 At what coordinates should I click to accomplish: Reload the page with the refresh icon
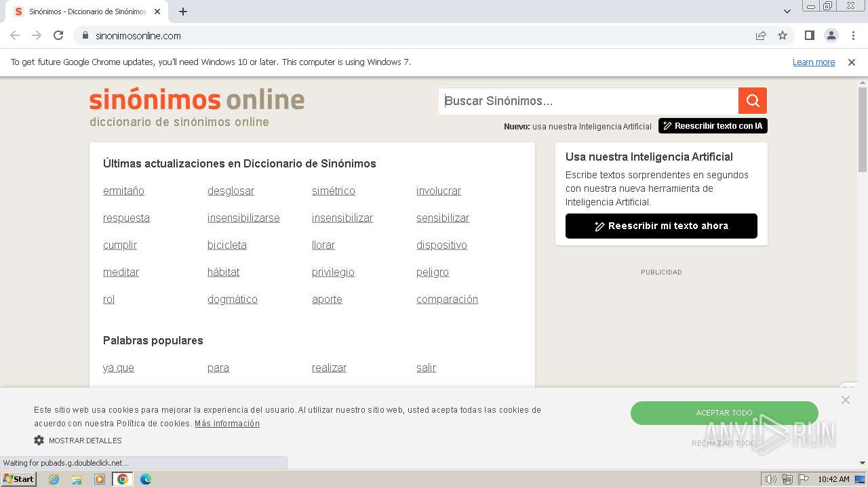click(58, 35)
